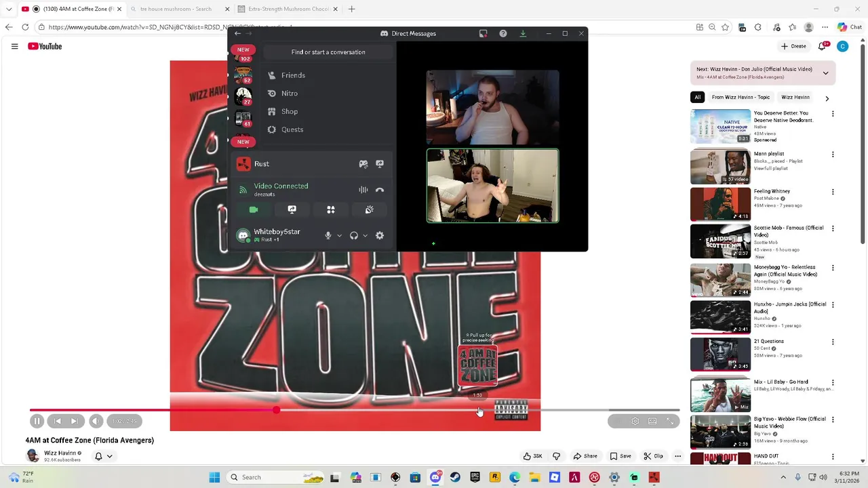This screenshot has width=868, height=488.
Task: Open Discord server with 61 badge
Action: coord(243,119)
